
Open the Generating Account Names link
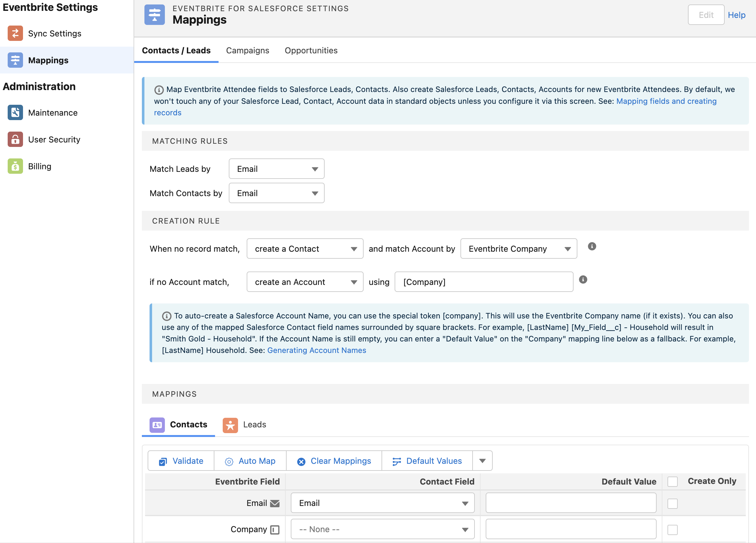316,350
